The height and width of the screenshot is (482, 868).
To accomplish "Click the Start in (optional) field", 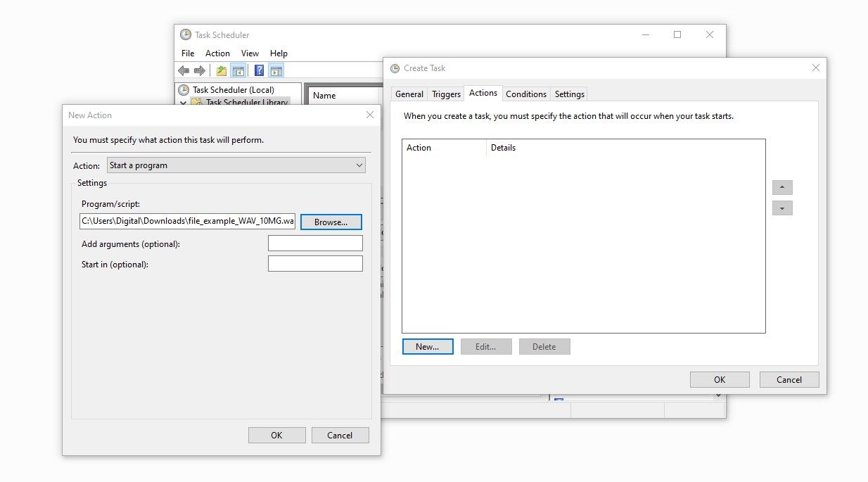I will [315, 264].
